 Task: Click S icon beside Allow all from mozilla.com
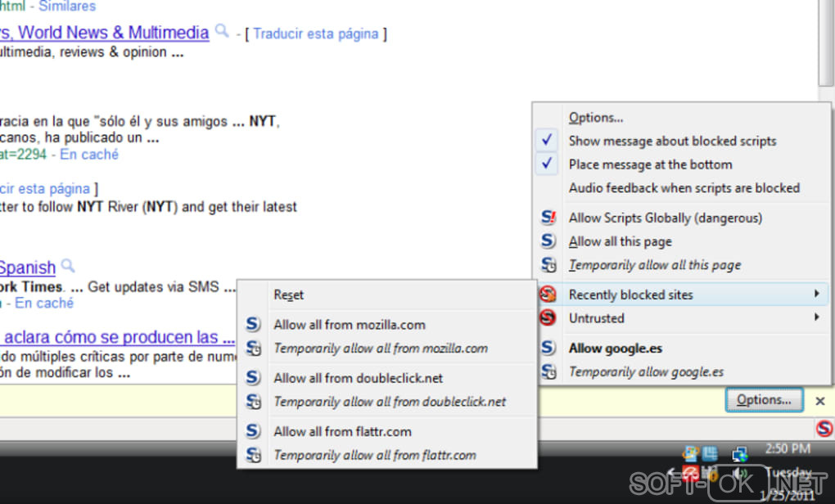[253, 324]
